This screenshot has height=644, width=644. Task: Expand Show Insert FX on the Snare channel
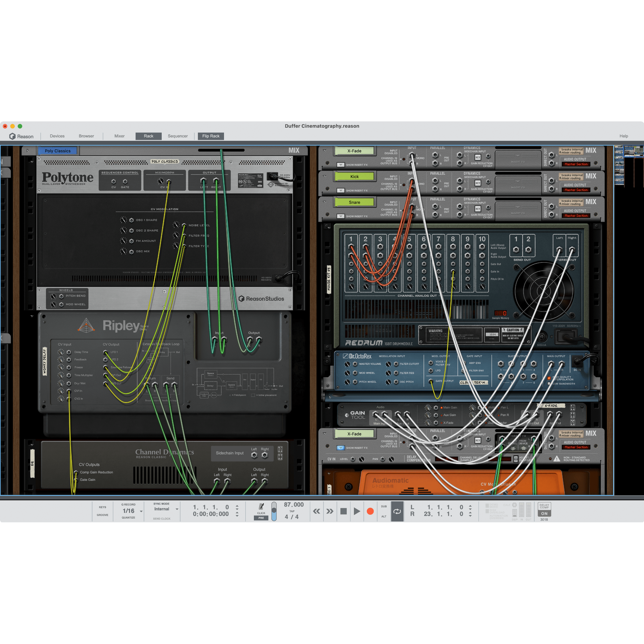pyautogui.click(x=341, y=216)
